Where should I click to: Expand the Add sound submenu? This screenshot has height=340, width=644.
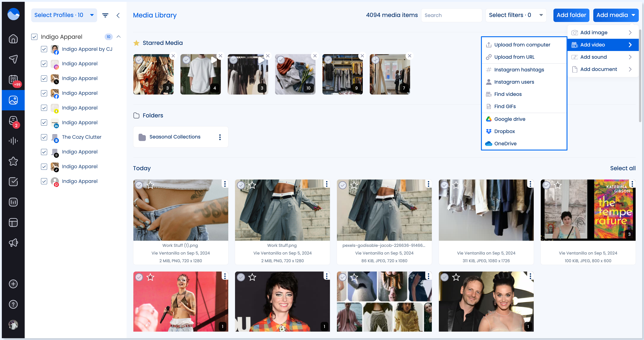pos(603,57)
